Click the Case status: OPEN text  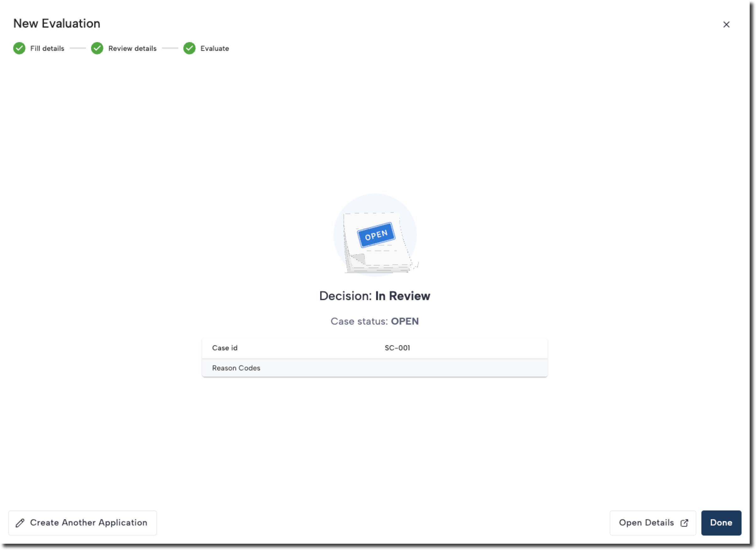pyautogui.click(x=375, y=321)
